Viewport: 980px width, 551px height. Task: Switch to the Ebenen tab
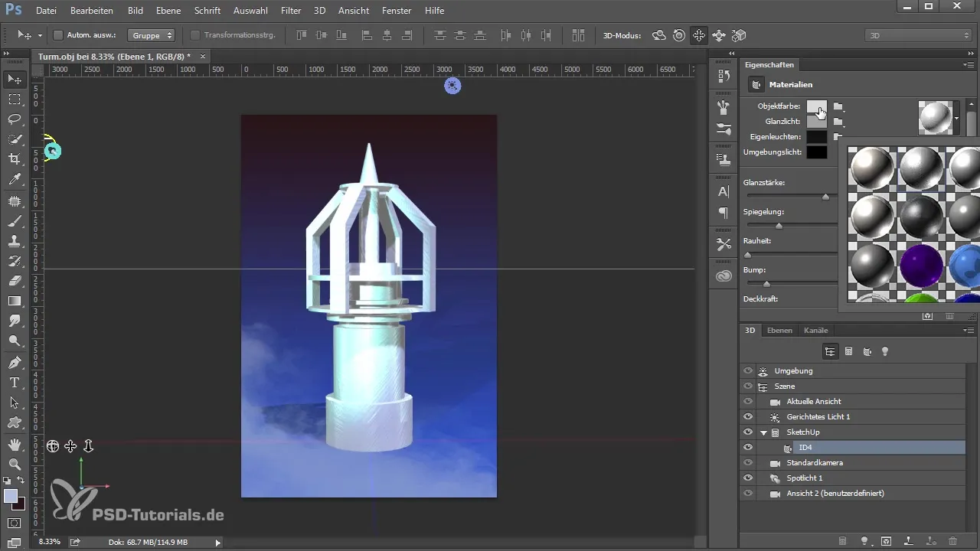[779, 331]
